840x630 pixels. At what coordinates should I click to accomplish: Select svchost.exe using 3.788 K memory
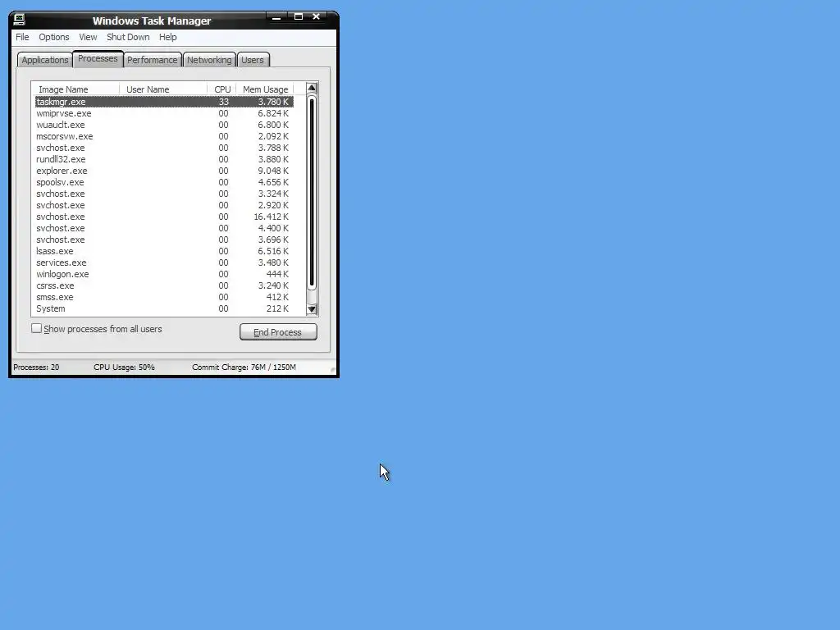[164, 148]
